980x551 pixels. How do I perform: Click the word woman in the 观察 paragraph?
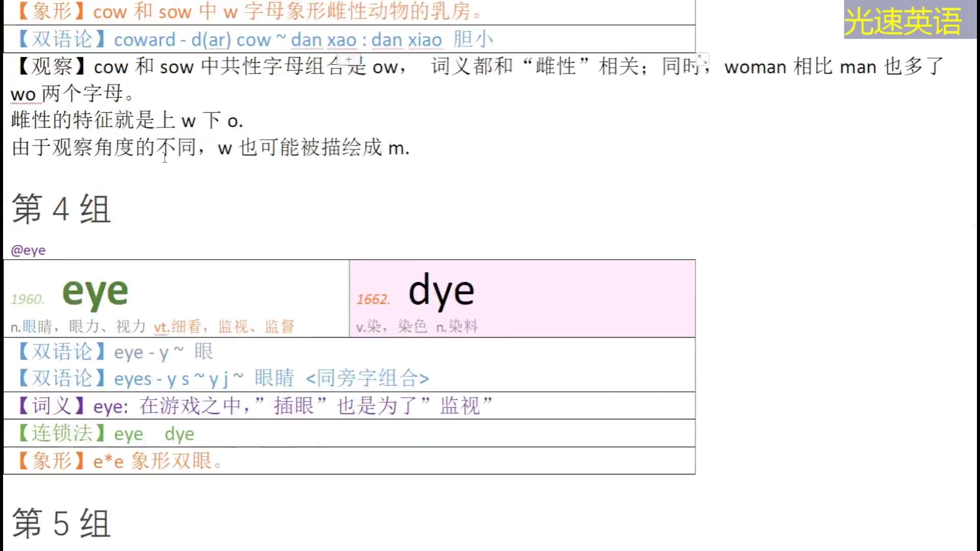(x=755, y=67)
